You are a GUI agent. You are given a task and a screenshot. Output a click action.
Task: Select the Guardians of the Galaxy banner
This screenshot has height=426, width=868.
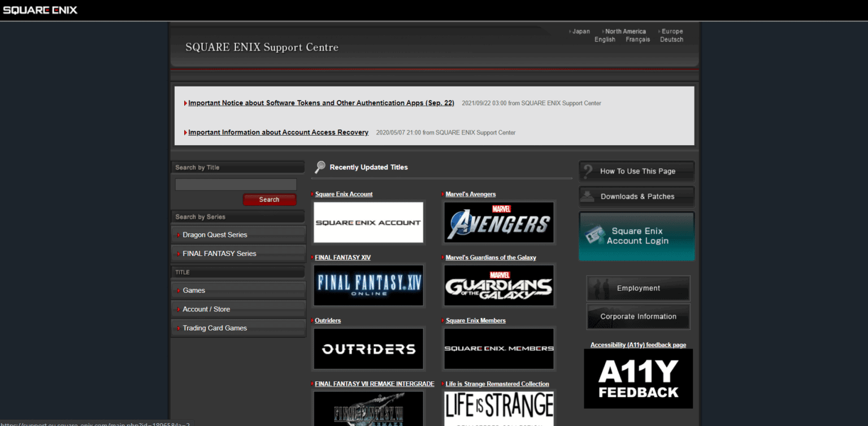click(499, 285)
